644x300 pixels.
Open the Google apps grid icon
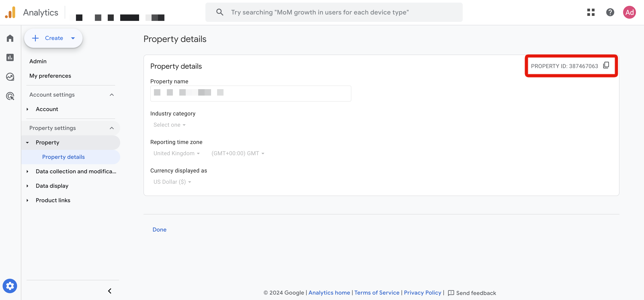(591, 12)
